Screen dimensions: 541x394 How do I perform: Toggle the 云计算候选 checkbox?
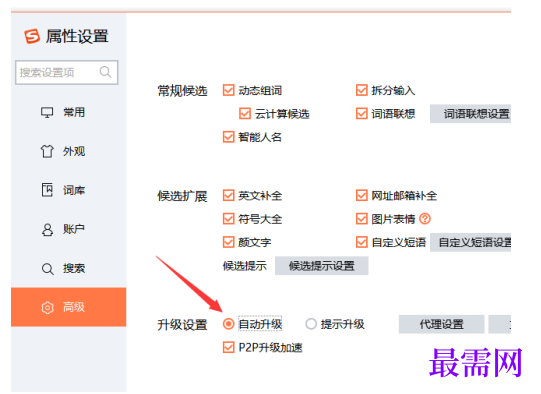coord(245,114)
